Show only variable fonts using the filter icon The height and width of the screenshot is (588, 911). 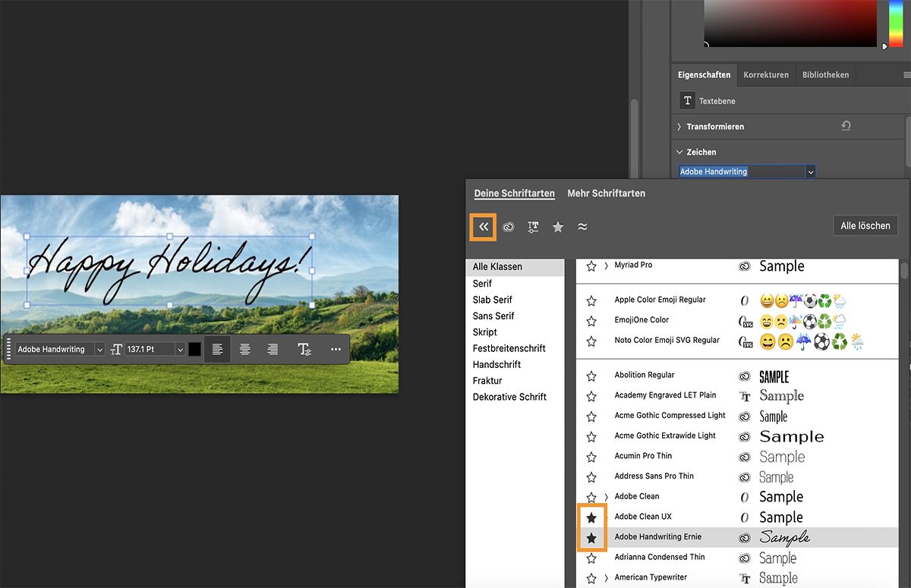click(x=533, y=227)
